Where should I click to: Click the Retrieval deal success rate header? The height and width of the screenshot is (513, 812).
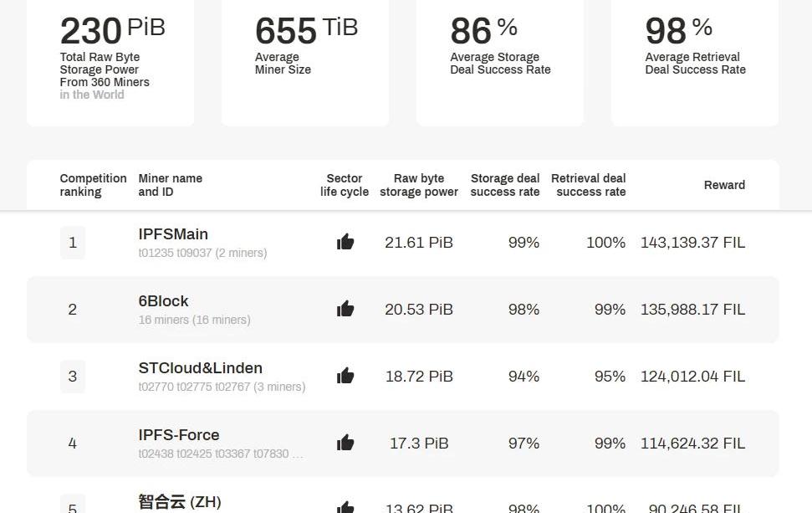[x=589, y=185]
